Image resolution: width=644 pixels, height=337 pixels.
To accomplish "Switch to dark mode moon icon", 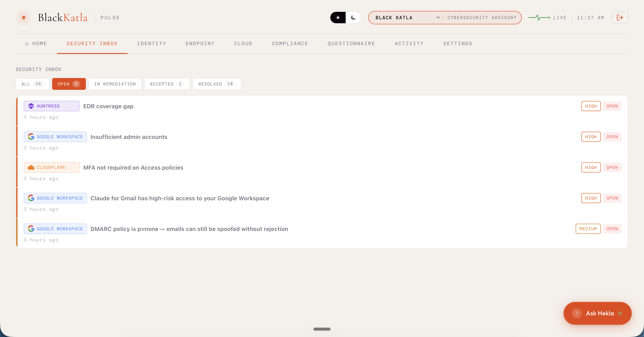I will pyautogui.click(x=353, y=18).
